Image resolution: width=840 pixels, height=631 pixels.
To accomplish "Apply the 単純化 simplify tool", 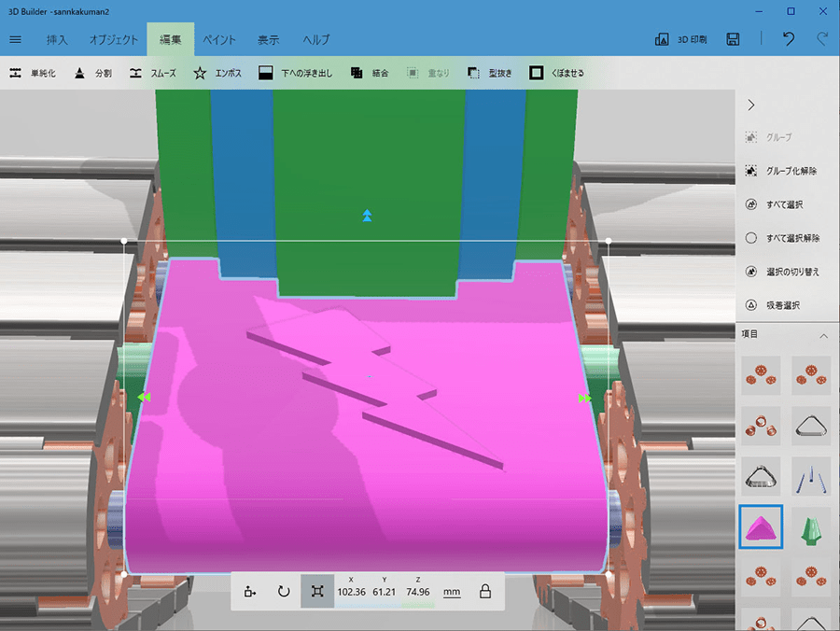I will (33, 74).
